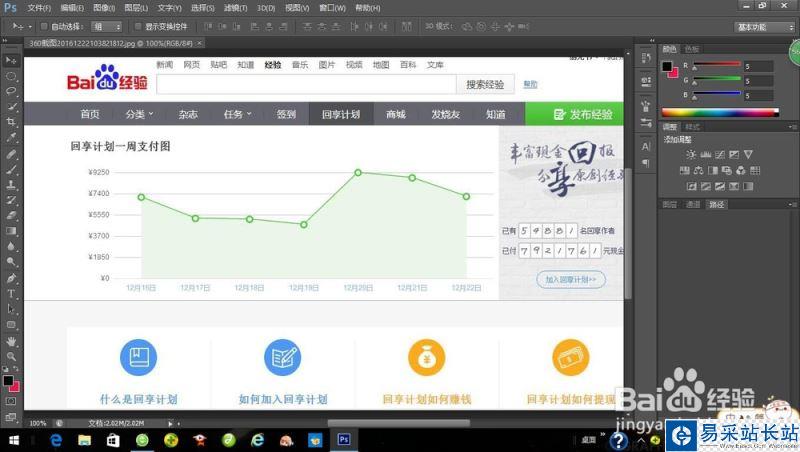Switch to the 通道 tab
The width and height of the screenshot is (800, 452).
click(x=692, y=205)
